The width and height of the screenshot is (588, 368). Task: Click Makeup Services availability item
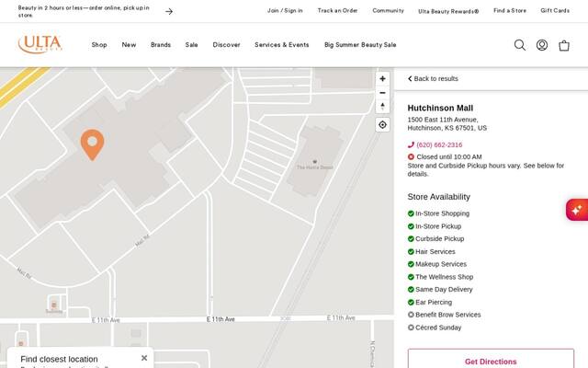click(x=437, y=264)
